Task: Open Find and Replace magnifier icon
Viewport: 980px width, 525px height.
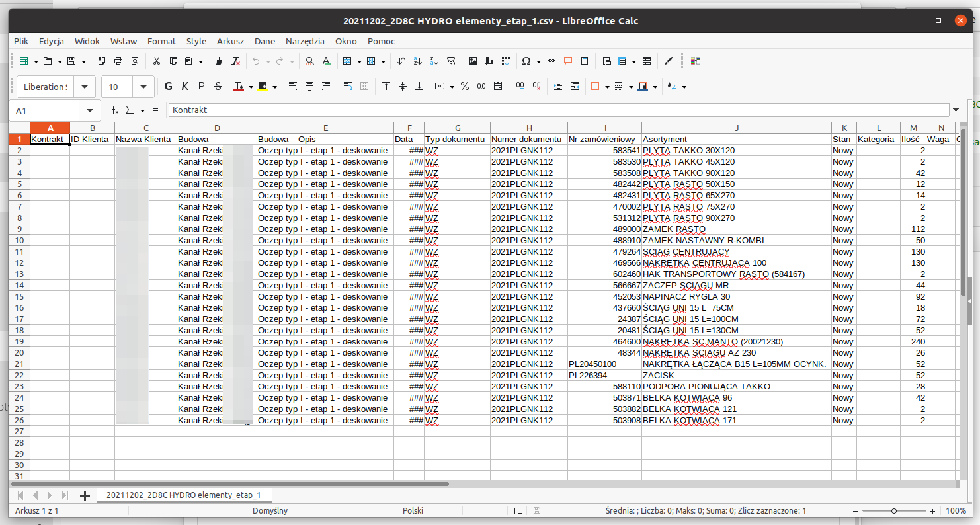Action: [309, 61]
